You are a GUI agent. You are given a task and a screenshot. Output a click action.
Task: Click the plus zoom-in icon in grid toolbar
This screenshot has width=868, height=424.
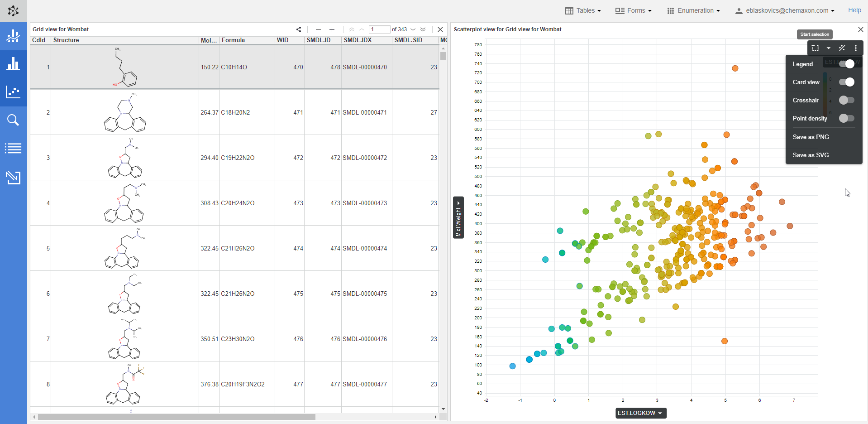(x=332, y=29)
